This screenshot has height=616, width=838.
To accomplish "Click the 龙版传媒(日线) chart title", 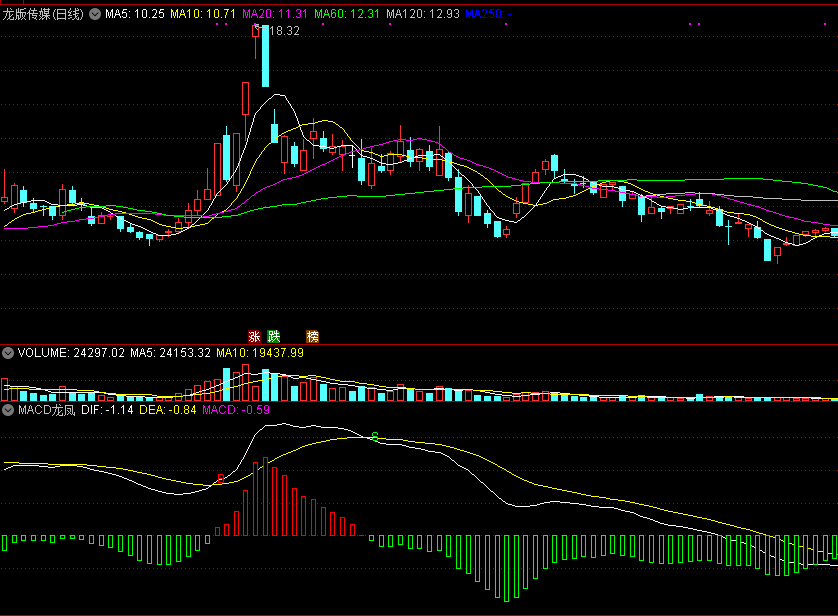I will (43, 14).
